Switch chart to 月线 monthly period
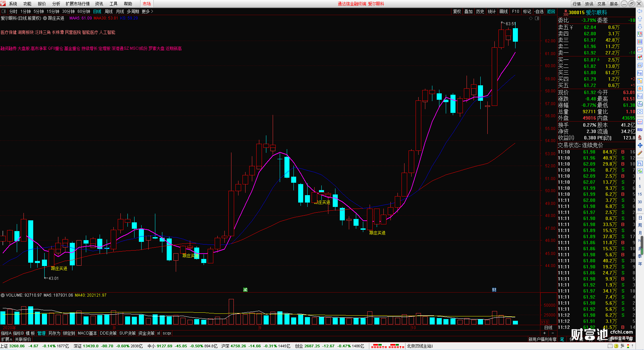 tap(120, 11)
